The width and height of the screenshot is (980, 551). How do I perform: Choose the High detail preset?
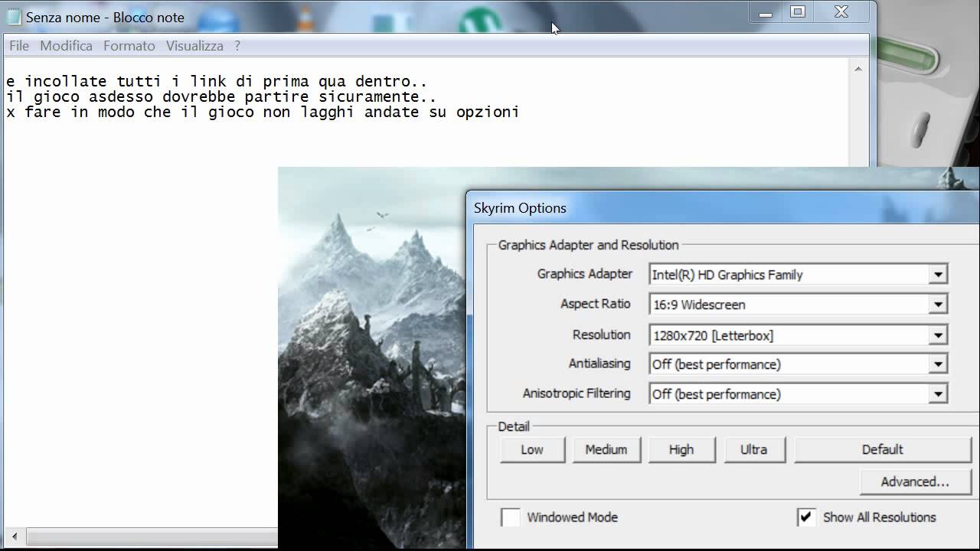pos(681,450)
